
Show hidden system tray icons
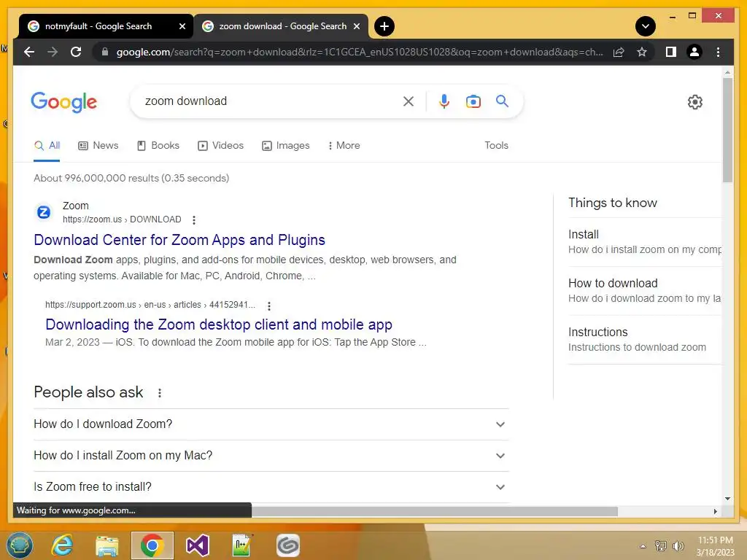click(643, 547)
